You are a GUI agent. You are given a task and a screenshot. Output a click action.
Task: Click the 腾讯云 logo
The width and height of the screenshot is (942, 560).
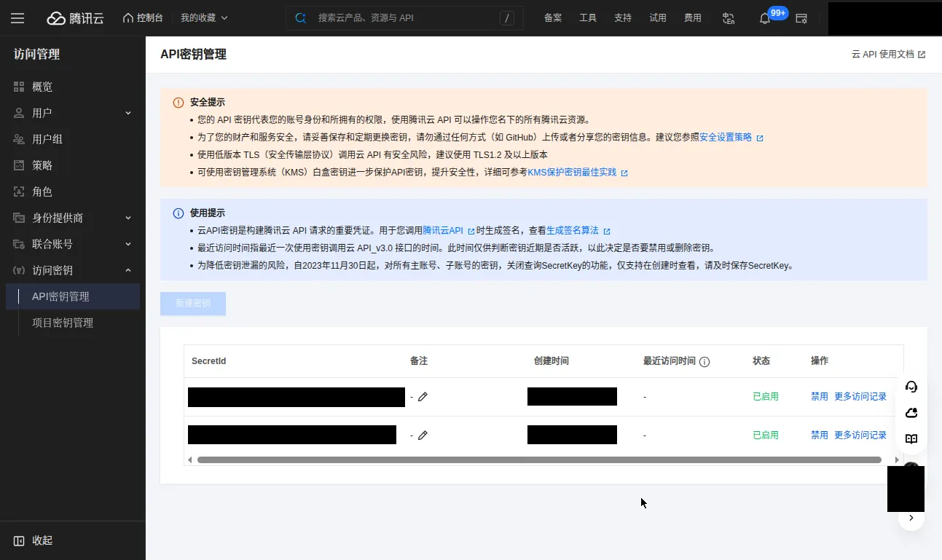[x=75, y=18]
